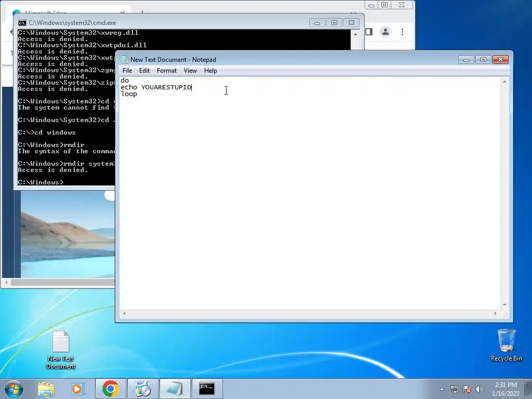Close the cmd.exe window

tap(352, 23)
